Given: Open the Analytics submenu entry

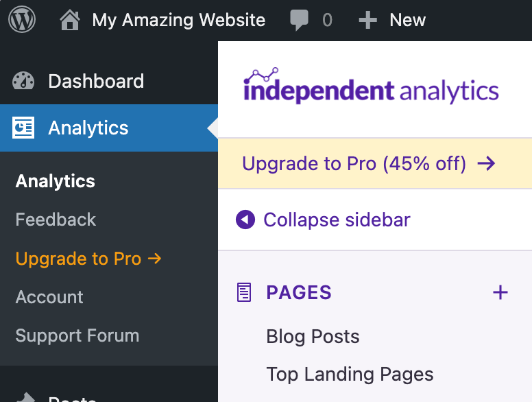Looking at the screenshot, I should 55,181.
